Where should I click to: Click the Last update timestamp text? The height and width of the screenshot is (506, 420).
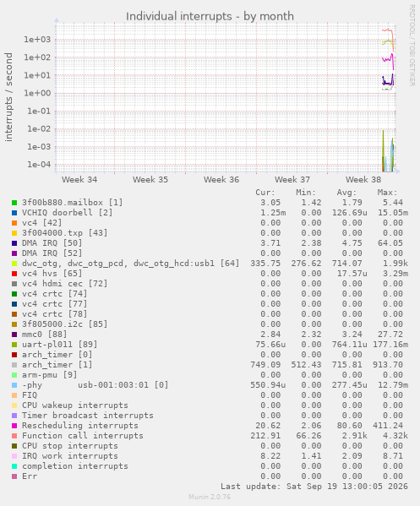(x=314, y=487)
